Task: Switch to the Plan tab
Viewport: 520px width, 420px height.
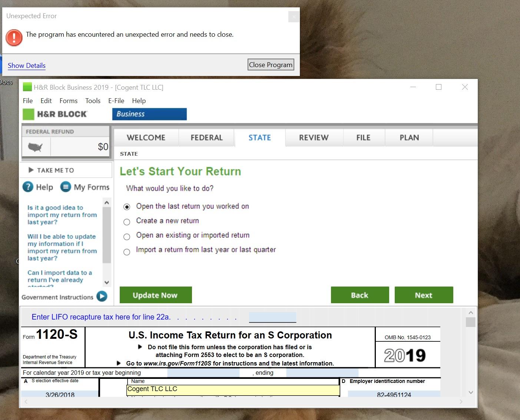Action: click(409, 138)
